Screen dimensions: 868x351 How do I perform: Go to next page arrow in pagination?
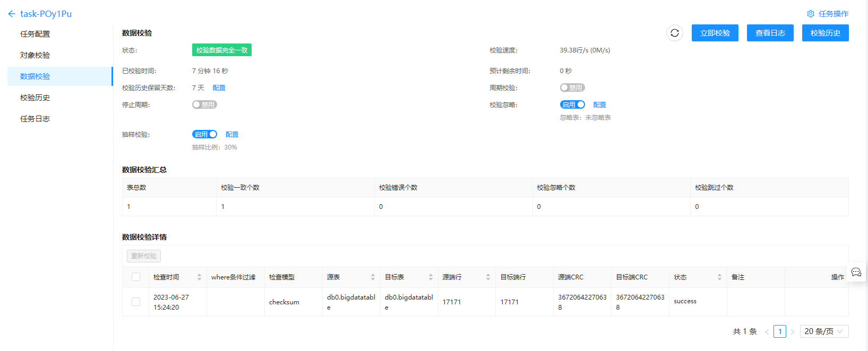(793, 332)
